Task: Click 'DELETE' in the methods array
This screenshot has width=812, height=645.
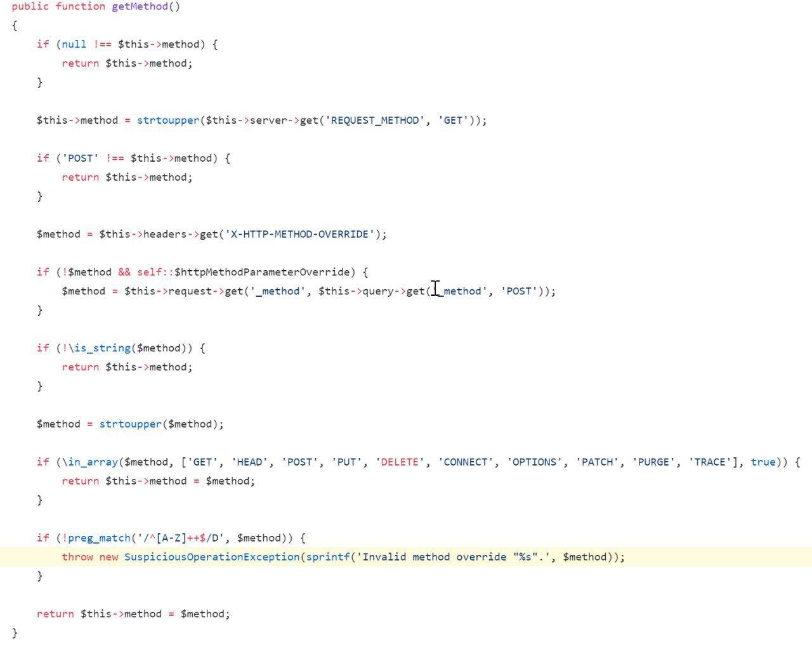Action: coord(400,462)
